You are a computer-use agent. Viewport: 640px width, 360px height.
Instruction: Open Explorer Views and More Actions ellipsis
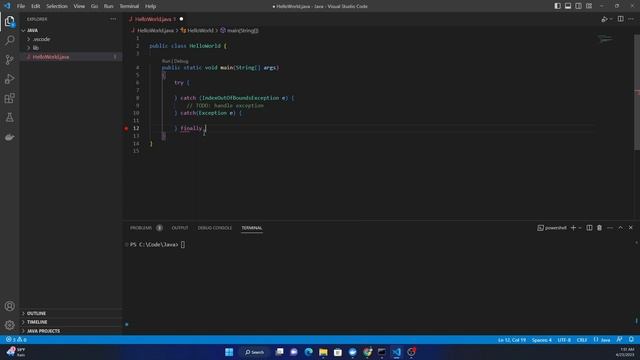113,19
